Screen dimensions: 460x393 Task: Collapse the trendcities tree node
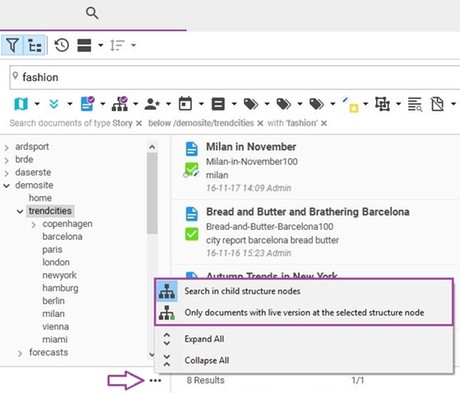(x=20, y=211)
